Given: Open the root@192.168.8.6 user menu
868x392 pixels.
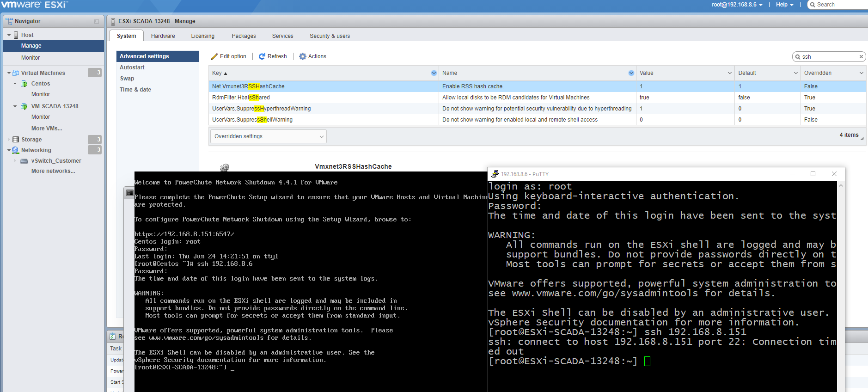Looking at the screenshot, I should [737, 5].
